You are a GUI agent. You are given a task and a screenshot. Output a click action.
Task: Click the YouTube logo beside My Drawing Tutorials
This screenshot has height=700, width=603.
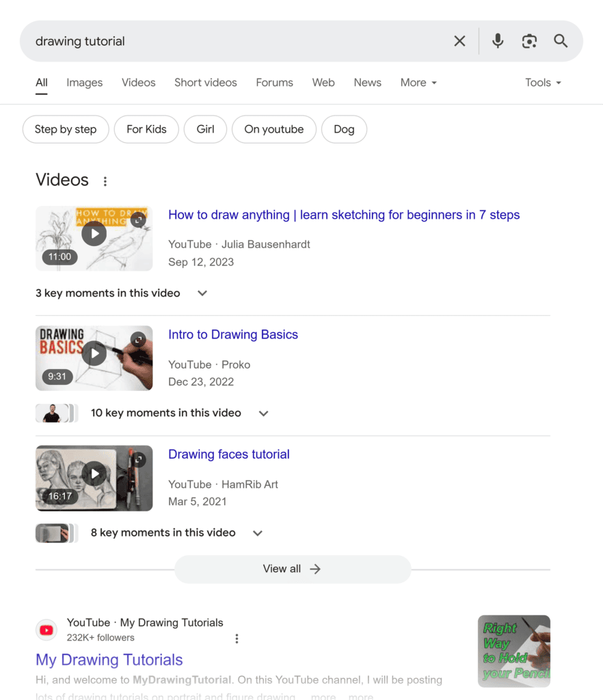coord(46,630)
